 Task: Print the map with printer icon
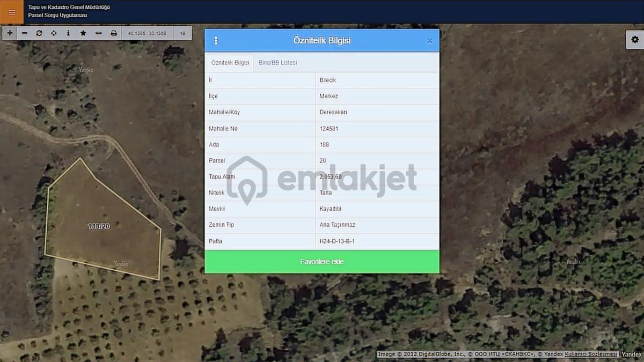[113, 33]
